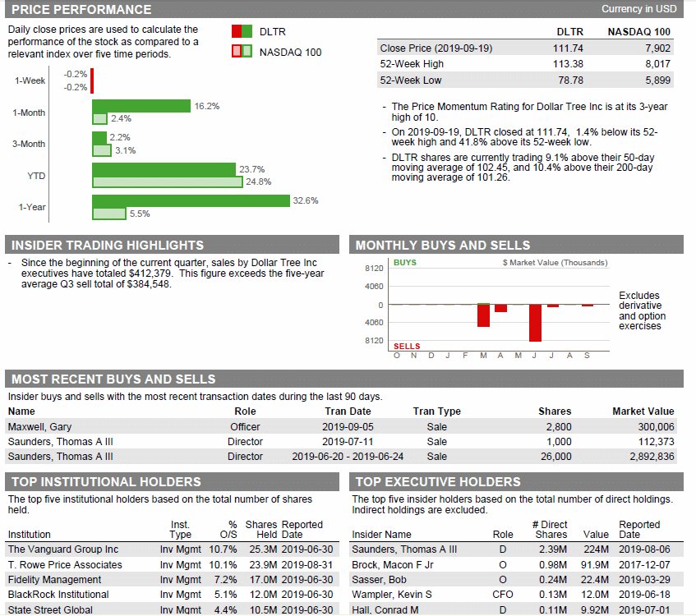This screenshot has width=696, height=616.
Task: Click the 'Insider Name' column header
Action: (381, 535)
